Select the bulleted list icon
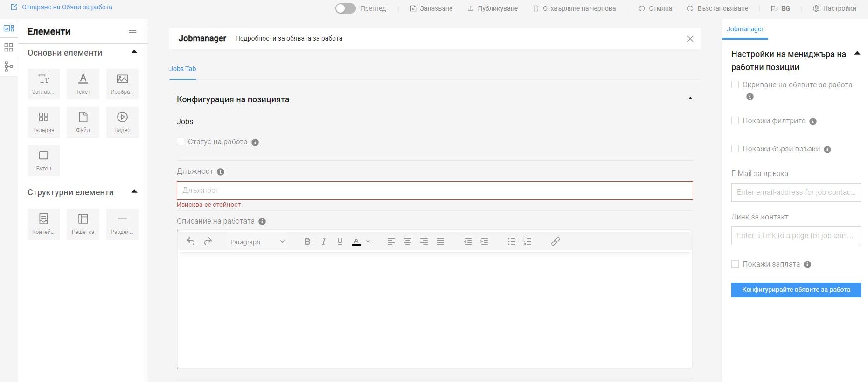Viewport: 868px width, 382px height. coord(512,241)
